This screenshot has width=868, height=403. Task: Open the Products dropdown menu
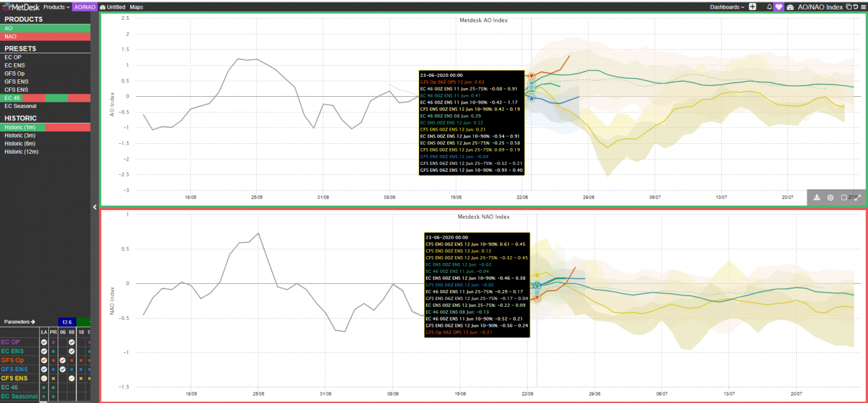click(56, 7)
